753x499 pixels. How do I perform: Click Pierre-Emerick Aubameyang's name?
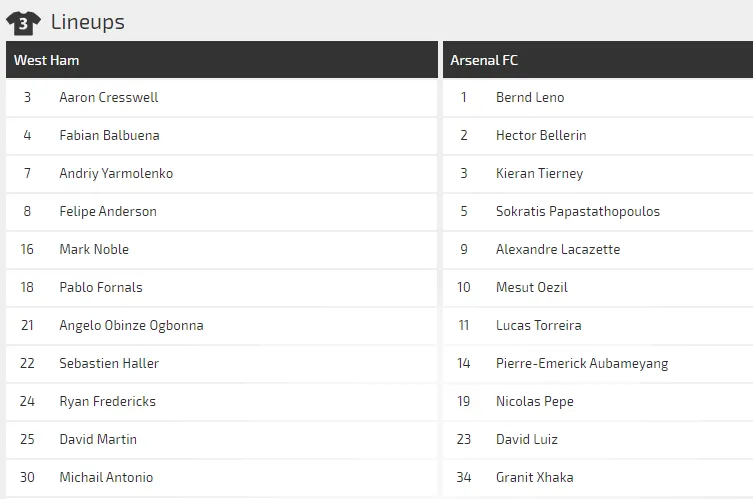582,363
